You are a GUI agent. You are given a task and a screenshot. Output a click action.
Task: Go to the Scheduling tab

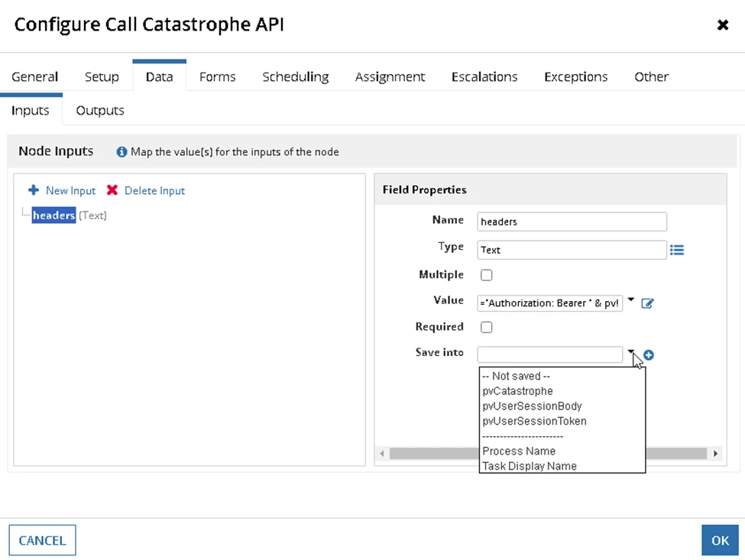pyautogui.click(x=296, y=77)
